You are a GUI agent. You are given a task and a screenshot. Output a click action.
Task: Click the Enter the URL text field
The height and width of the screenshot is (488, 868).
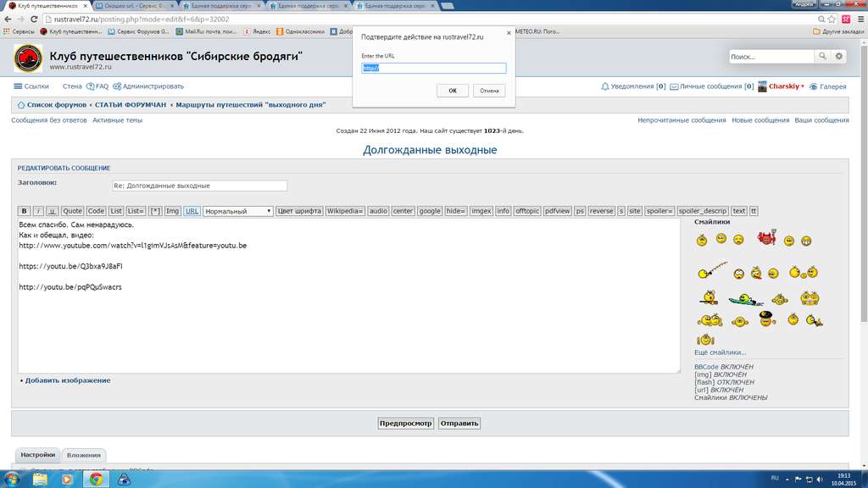[x=433, y=69]
